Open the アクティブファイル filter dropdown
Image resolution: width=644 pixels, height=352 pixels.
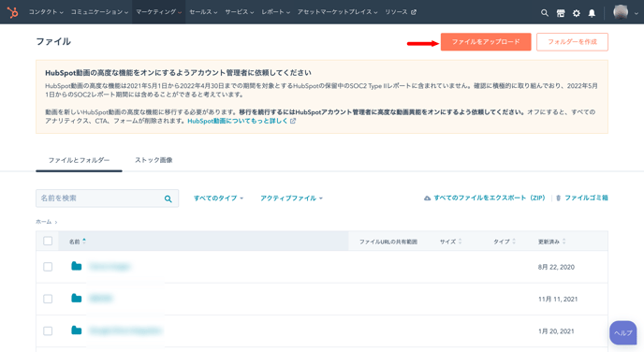[291, 198]
